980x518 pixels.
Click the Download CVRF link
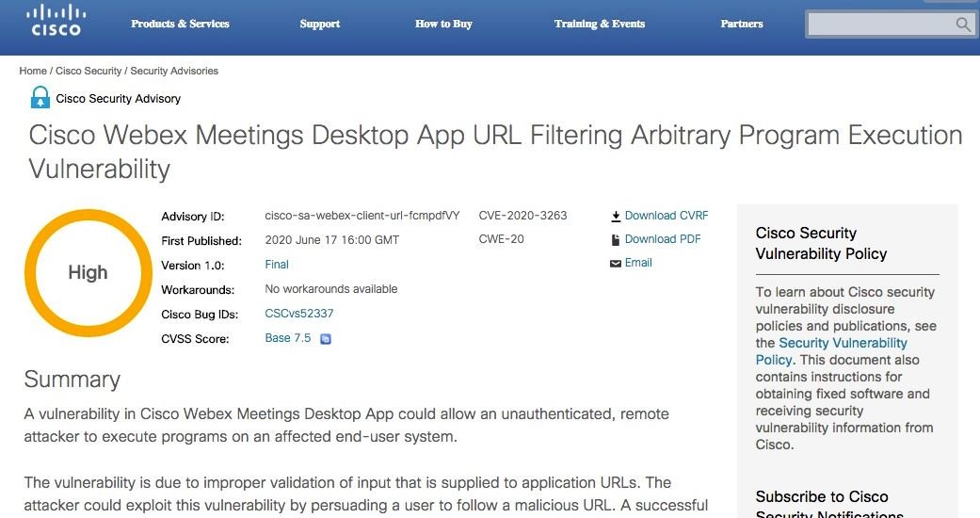coord(667,216)
